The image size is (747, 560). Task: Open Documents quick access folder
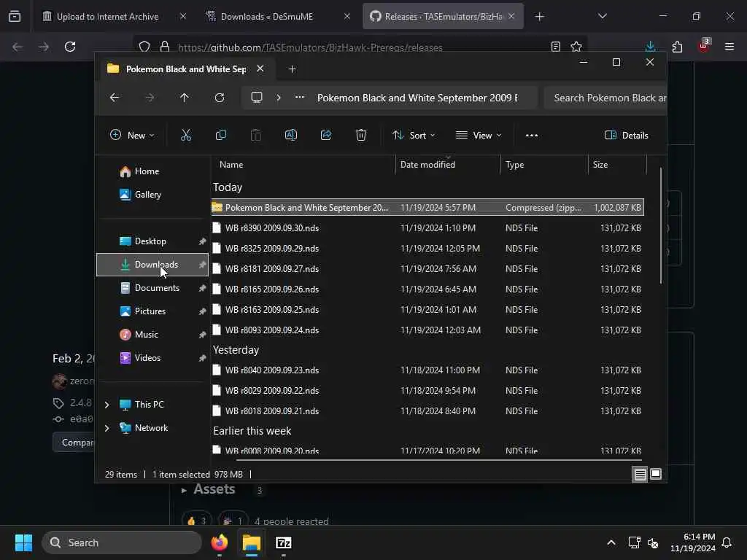pos(157,288)
